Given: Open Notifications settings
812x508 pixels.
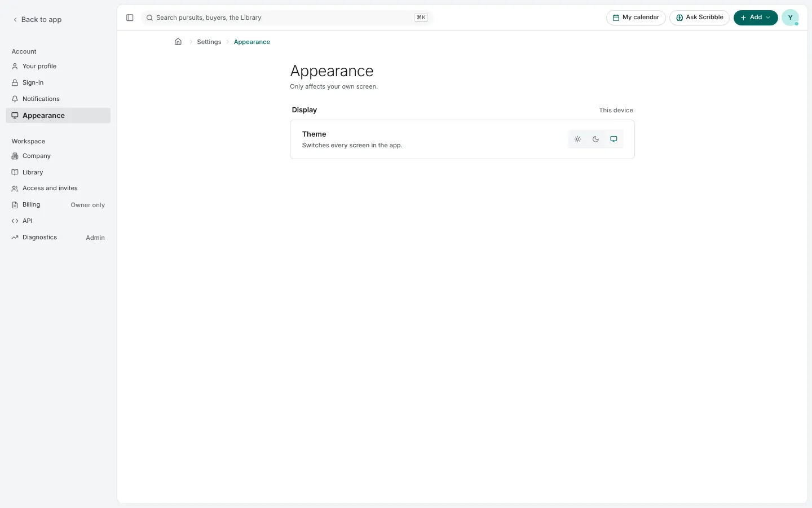Looking at the screenshot, I should (58, 99).
